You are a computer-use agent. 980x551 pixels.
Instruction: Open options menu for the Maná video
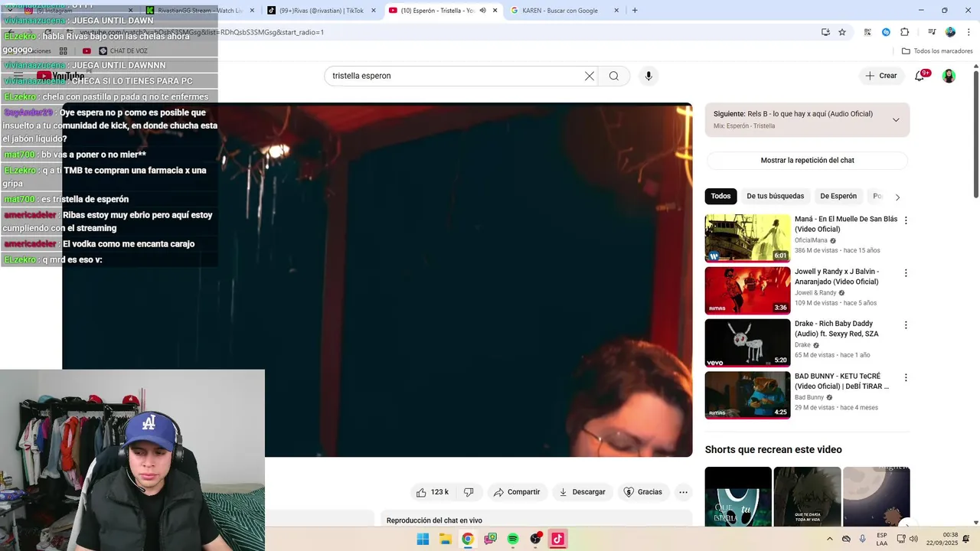coord(906,220)
